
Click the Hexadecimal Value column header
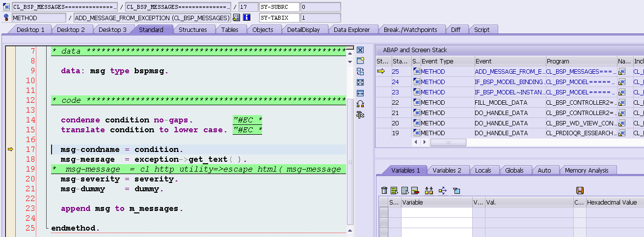coord(615,202)
